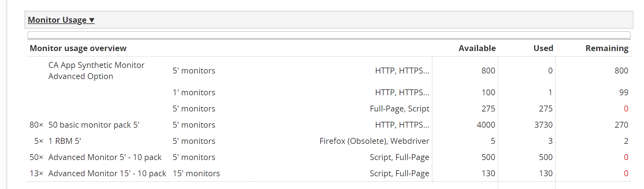
Task: Click Firefox (Obsolete), Webdriver text
Action: tap(374, 141)
